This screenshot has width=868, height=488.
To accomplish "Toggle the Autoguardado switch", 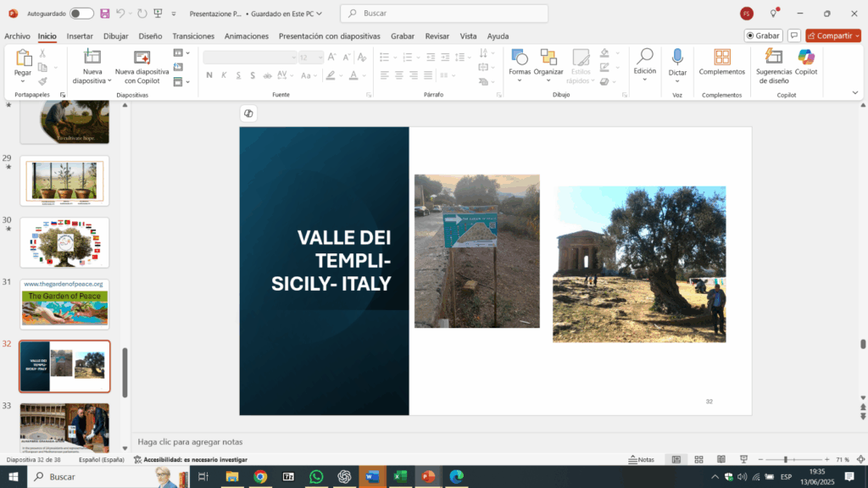I will point(81,14).
